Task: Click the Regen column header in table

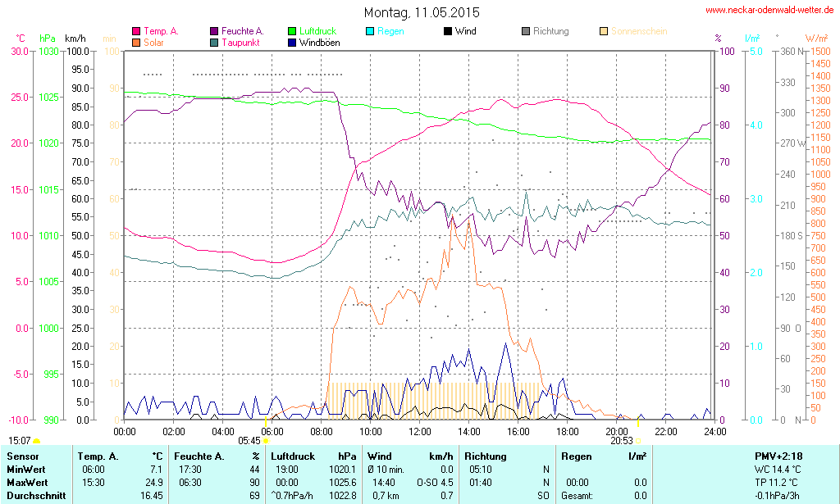Action: click(x=575, y=456)
